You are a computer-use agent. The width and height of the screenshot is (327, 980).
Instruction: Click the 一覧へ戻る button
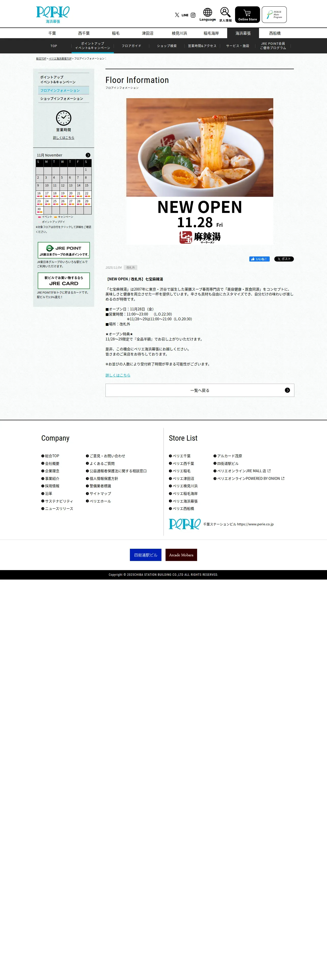[199, 390]
